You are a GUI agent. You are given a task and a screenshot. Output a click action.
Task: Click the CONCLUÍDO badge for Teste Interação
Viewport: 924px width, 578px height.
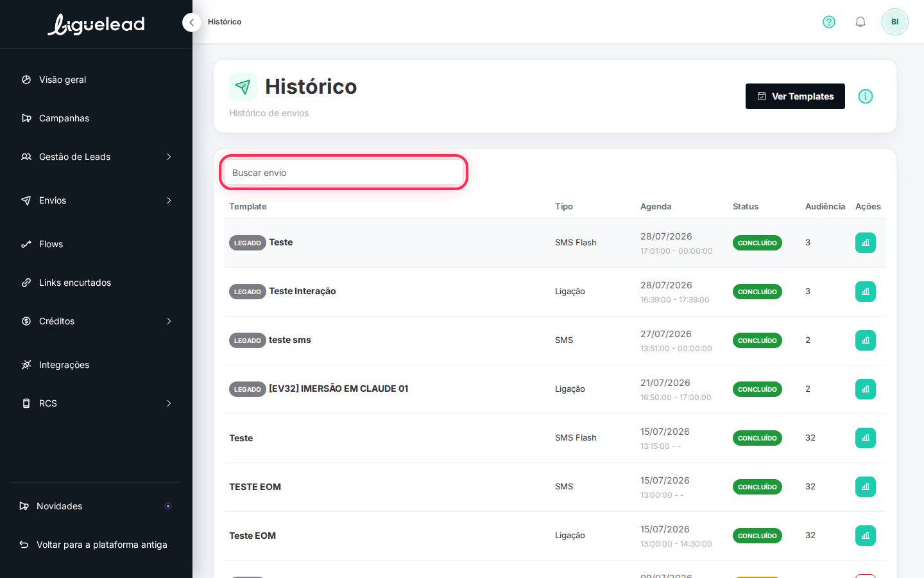click(757, 292)
